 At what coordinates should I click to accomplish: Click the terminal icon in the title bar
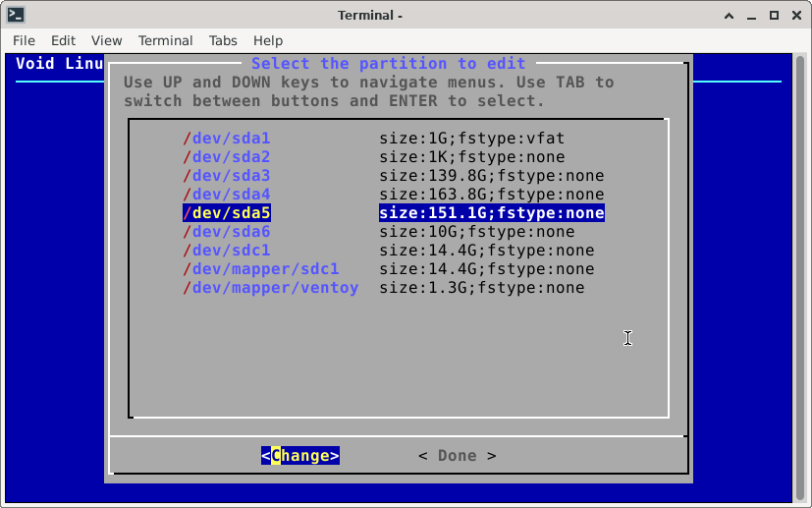click(16, 15)
